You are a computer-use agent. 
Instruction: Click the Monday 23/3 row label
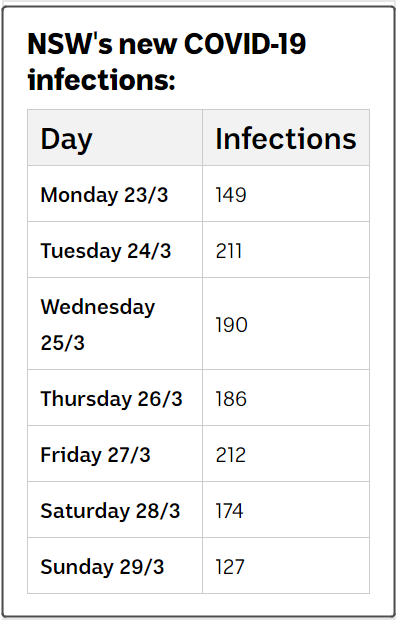point(104,195)
